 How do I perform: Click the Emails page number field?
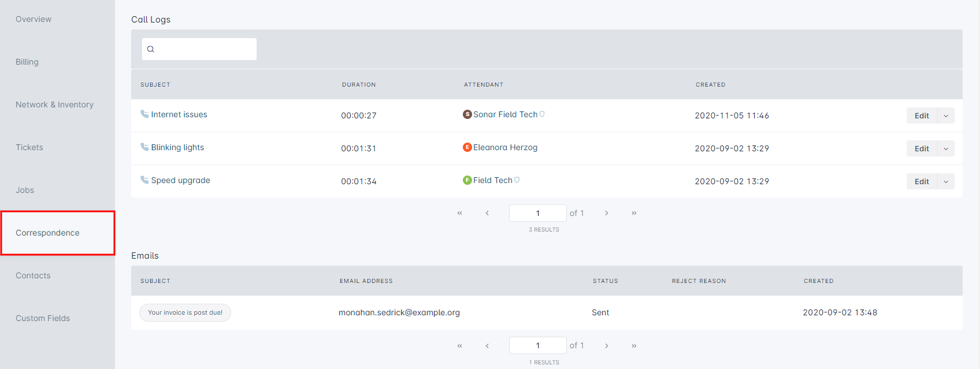click(x=538, y=346)
